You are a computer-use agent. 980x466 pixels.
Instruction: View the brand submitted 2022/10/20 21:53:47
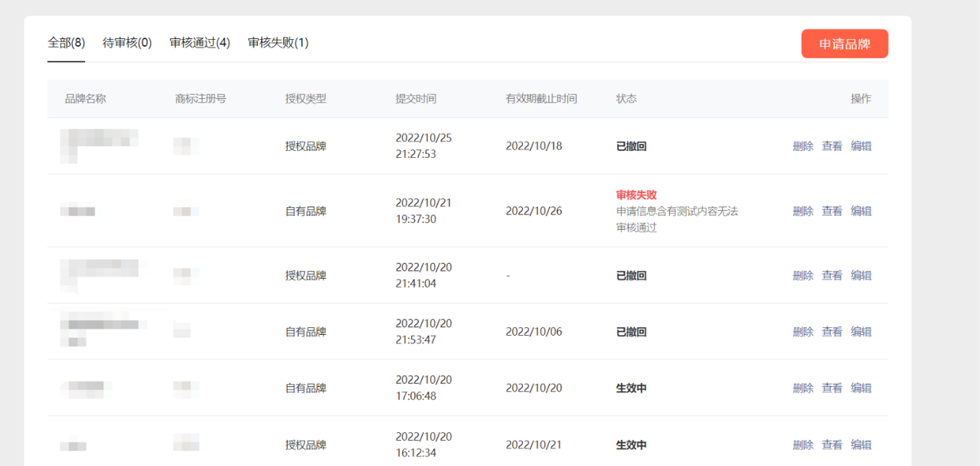[x=832, y=332]
